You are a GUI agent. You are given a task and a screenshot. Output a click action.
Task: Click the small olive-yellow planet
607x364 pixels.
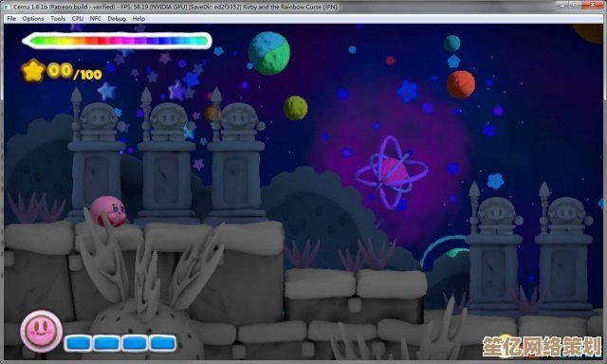pyautogui.click(x=295, y=108)
